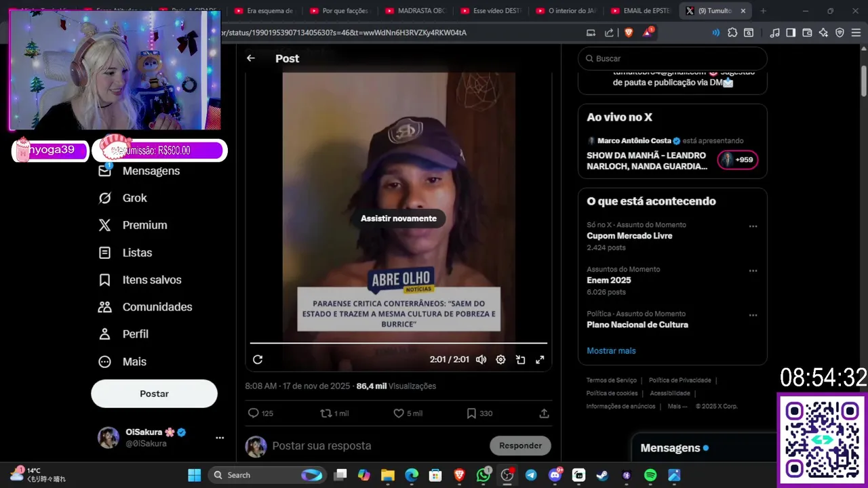This screenshot has height=488, width=868.
Task: Share the post using share icon
Action: click(x=544, y=413)
